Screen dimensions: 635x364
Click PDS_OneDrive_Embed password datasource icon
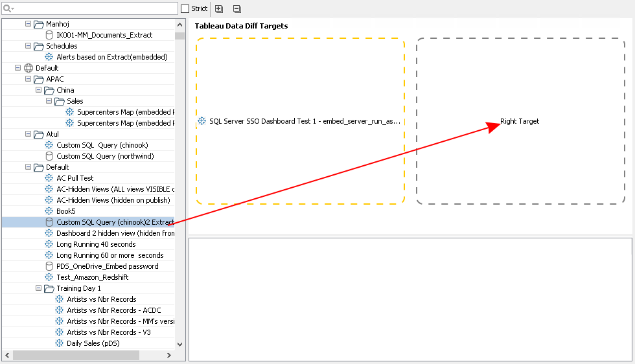coord(49,266)
